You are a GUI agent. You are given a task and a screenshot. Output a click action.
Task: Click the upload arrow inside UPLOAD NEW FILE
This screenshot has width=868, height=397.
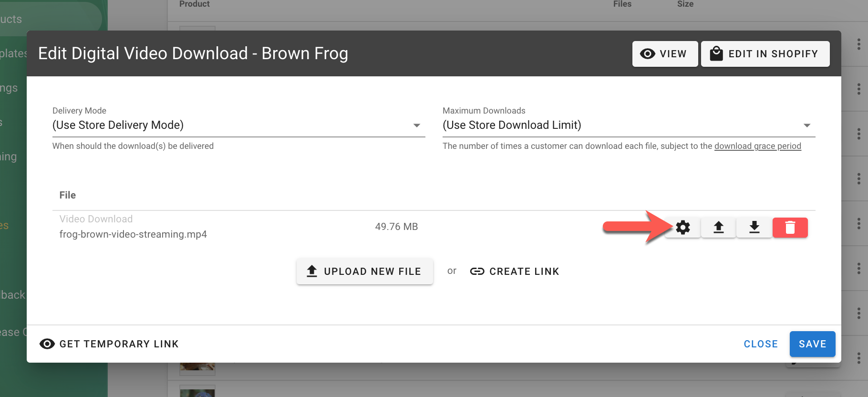point(311,271)
